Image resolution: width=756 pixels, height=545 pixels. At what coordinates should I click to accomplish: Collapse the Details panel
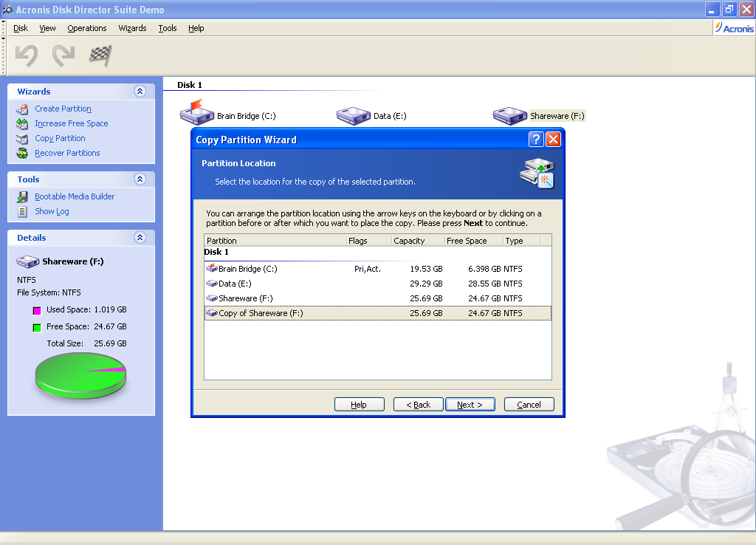pos(140,237)
